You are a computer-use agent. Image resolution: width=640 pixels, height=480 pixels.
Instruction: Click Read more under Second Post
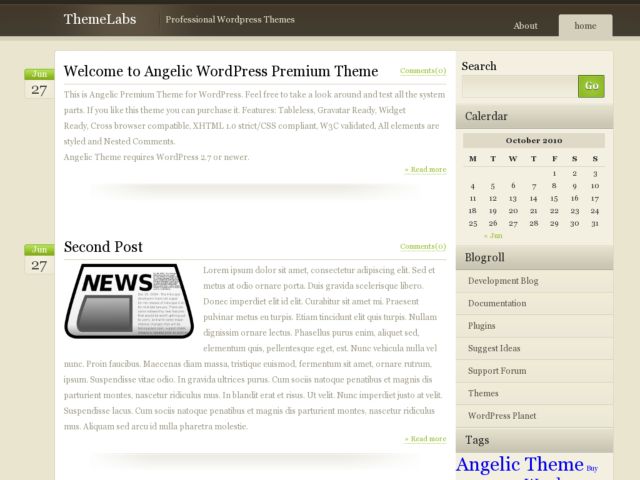(x=425, y=439)
